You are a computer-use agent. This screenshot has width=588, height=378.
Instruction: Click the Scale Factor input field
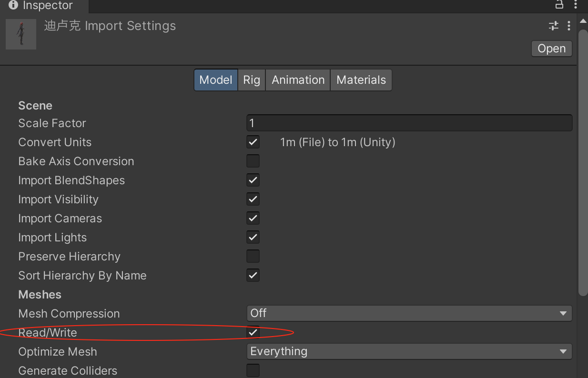click(409, 123)
